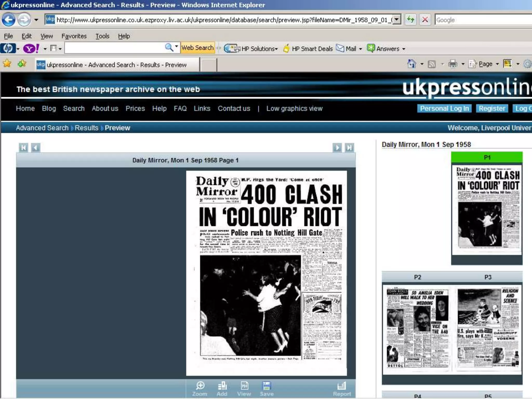Jump to last page arrow icon

(x=349, y=148)
